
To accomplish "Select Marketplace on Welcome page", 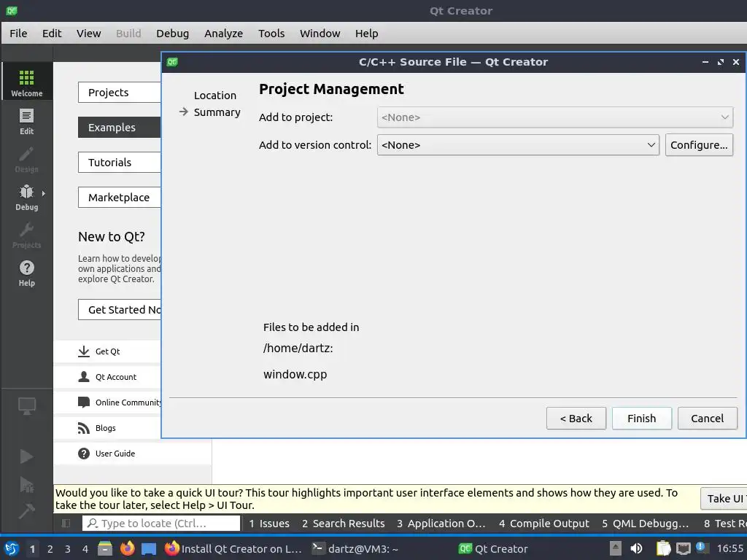I will pos(120,197).
